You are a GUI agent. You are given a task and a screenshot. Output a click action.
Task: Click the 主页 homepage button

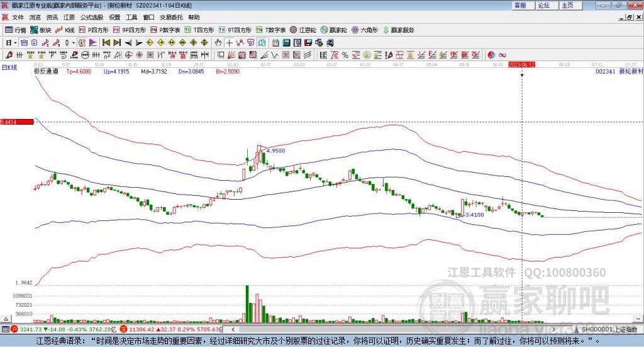(571, 5)
